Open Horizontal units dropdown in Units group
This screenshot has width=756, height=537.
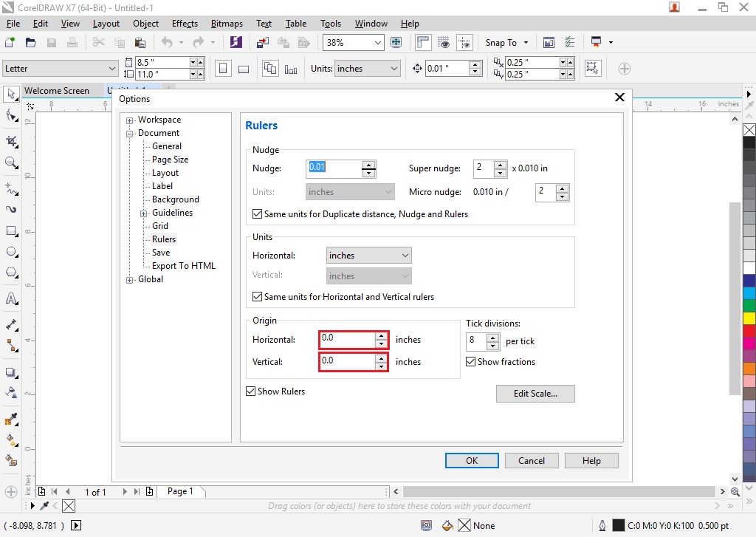coord(369,256)
